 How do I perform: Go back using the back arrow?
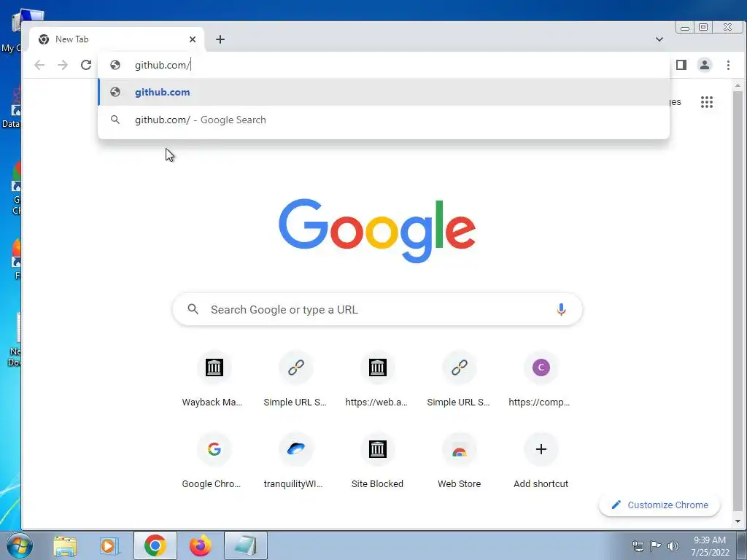[x=39, y=65]
